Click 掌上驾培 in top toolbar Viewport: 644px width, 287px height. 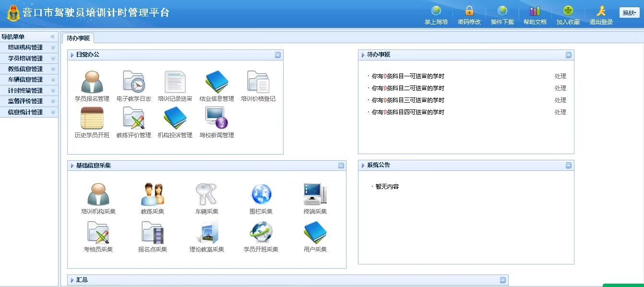point(436,15)
